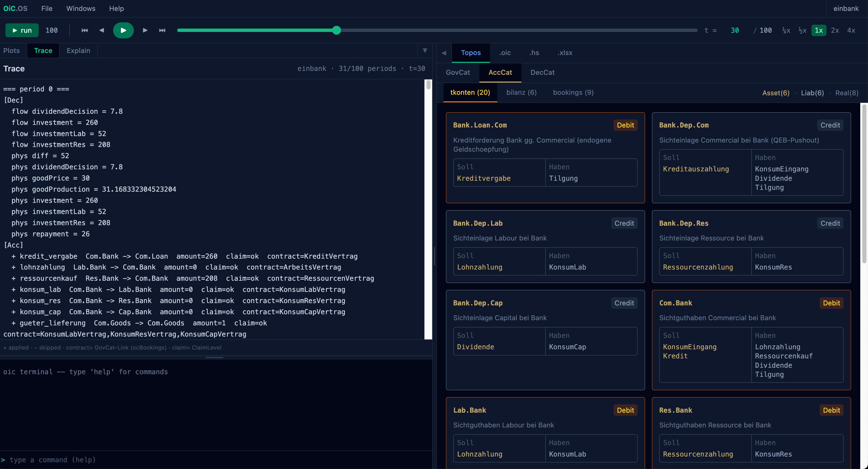The height and width of the screenshot is (469, 868).
Task: Click Kreditauszahlung entry in Bank.Dep.Com
Action: [x=696, y=169]
